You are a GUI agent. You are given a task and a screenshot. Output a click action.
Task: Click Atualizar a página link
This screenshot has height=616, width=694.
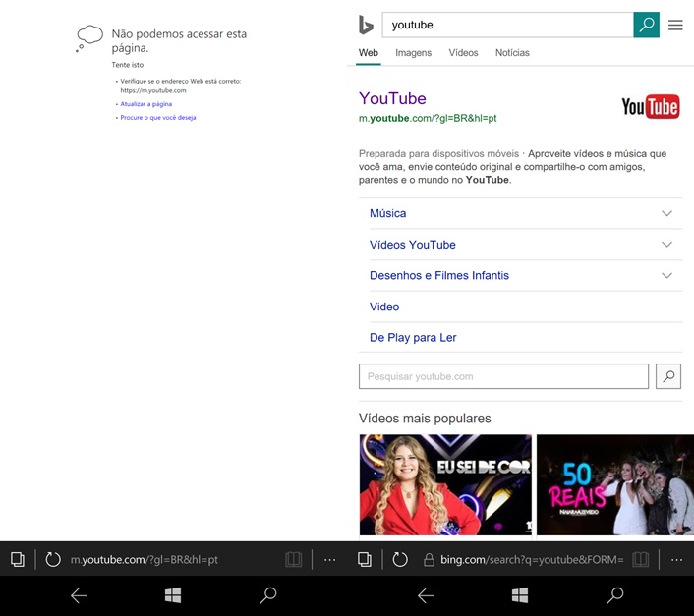pos(146,104)
